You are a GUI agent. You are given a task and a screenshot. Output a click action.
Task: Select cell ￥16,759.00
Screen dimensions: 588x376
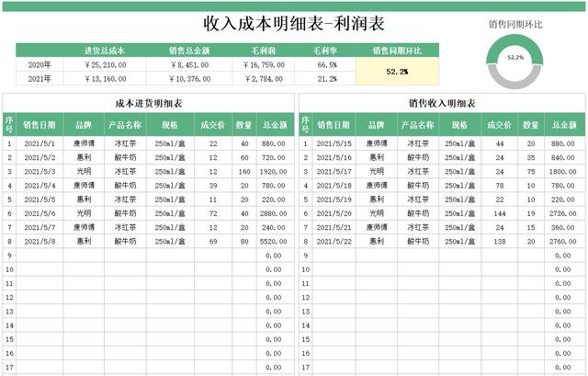point(264,64)
